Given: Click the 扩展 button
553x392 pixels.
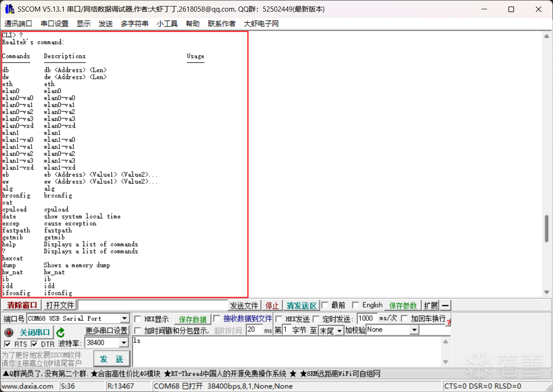Looking at the screenshot, I should (x=431, y=305).
